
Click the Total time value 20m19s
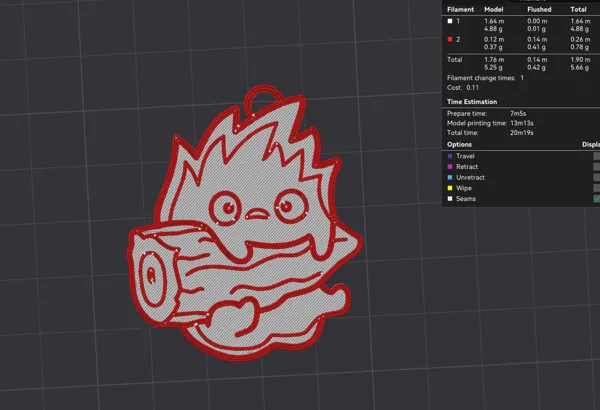[522, 133]
